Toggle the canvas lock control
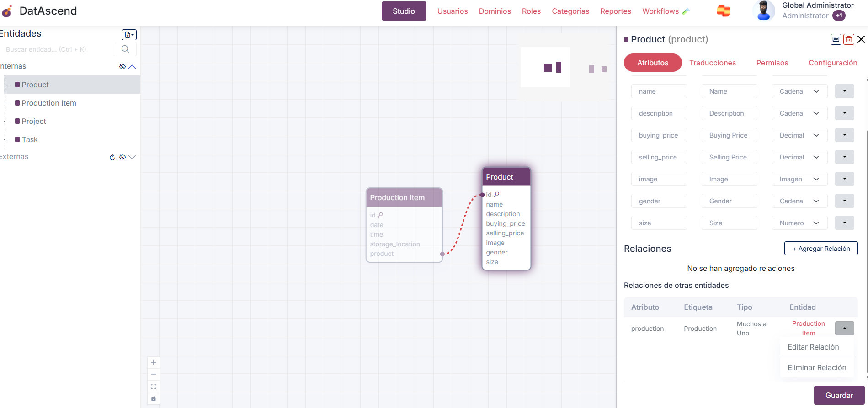868x408 pixels. pyautogui.click(x=154, y=398)
